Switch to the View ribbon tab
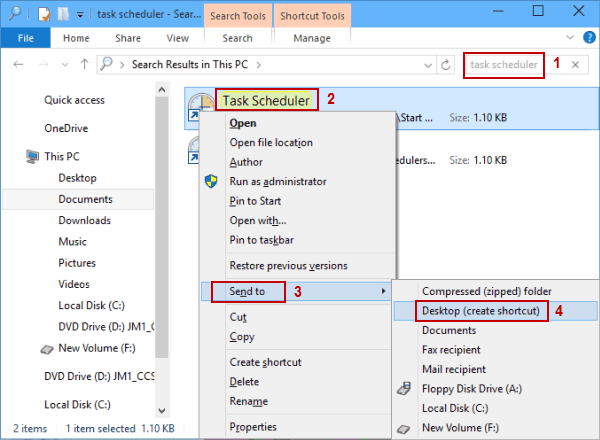 [178, 38]
